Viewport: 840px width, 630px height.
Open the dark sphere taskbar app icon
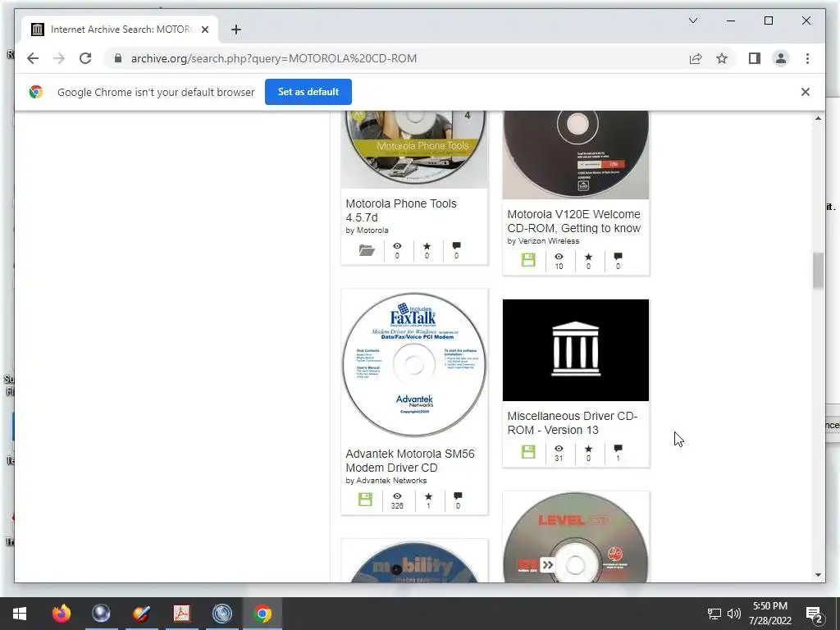click(101, 614)
